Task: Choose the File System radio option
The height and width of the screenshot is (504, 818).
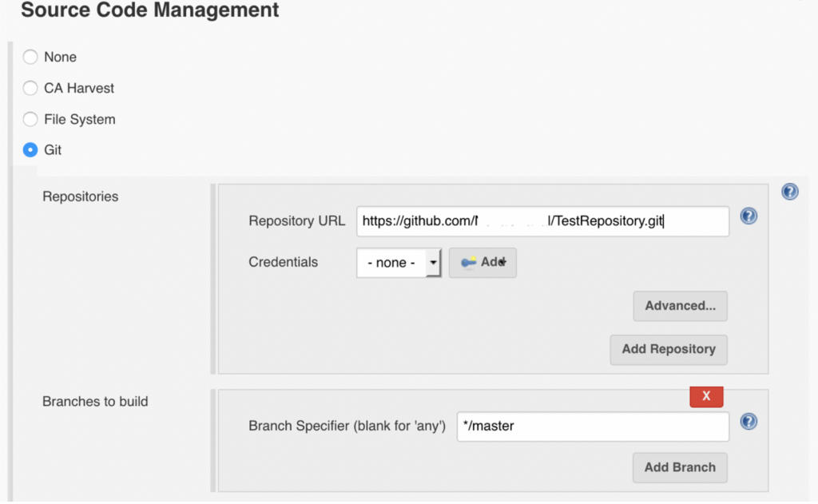Action: click(x=30, y=120)
